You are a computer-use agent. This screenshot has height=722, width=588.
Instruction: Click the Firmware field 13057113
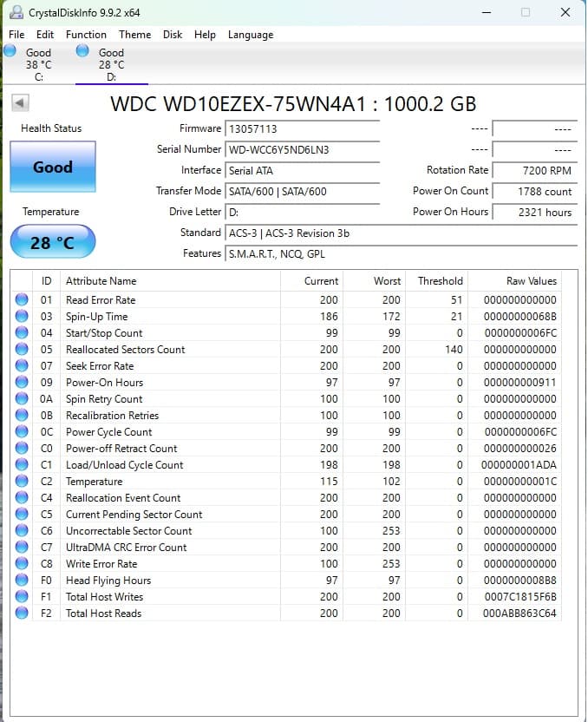[x=303, y=129]
